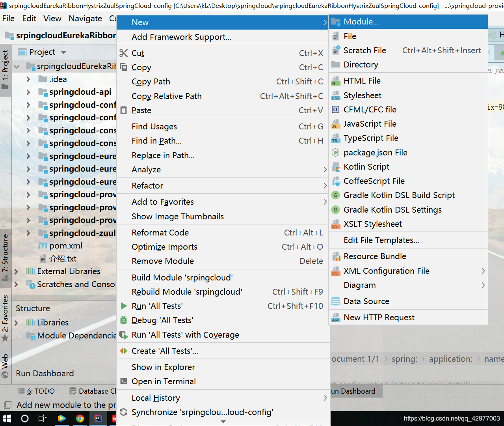The width and height of the screenshot is (504, 426).
Task: Click the Paste clipboard icon
Action: click(x=124, y=110)
